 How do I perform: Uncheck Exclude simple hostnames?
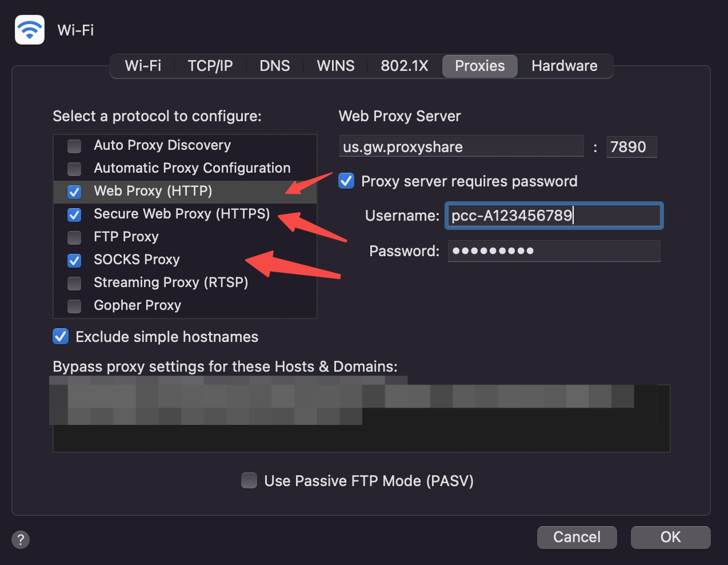61,336
